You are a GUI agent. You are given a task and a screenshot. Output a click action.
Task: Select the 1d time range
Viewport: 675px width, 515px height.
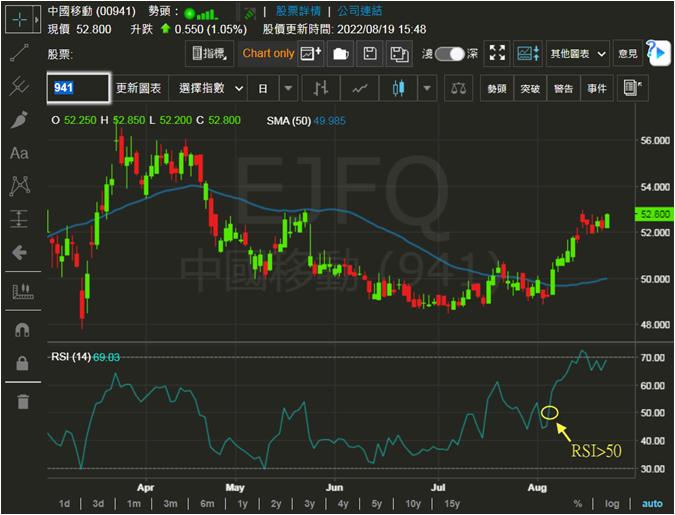64,503
